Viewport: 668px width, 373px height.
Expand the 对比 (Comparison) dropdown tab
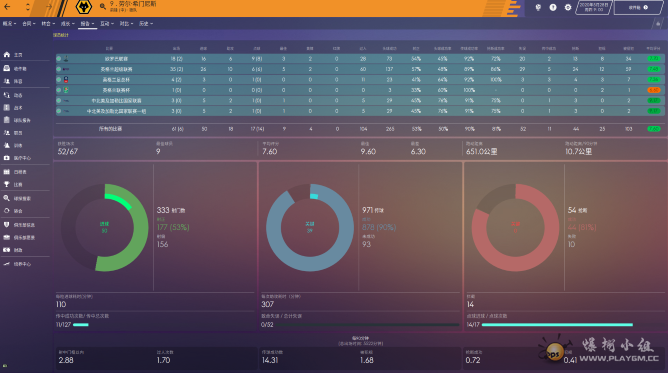127,24
